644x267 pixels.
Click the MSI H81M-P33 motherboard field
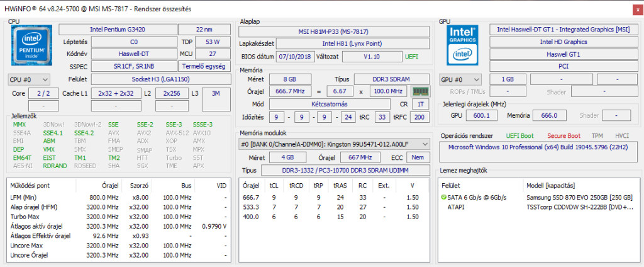tap(334, 31)
